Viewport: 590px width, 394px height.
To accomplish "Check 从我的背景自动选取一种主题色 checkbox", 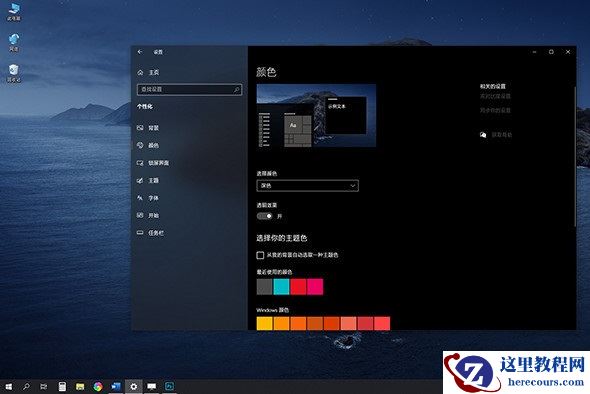I will pos(260,255).
